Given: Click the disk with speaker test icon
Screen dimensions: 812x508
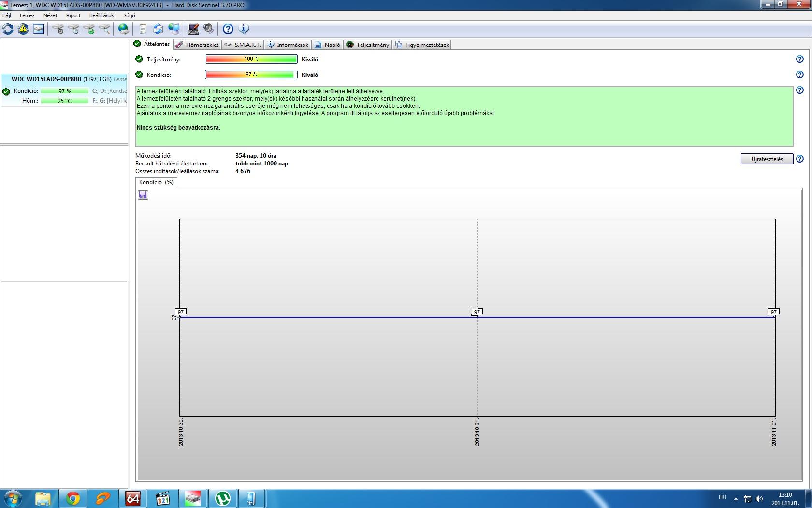Looking at the screenshot, I should click(58, 29).
